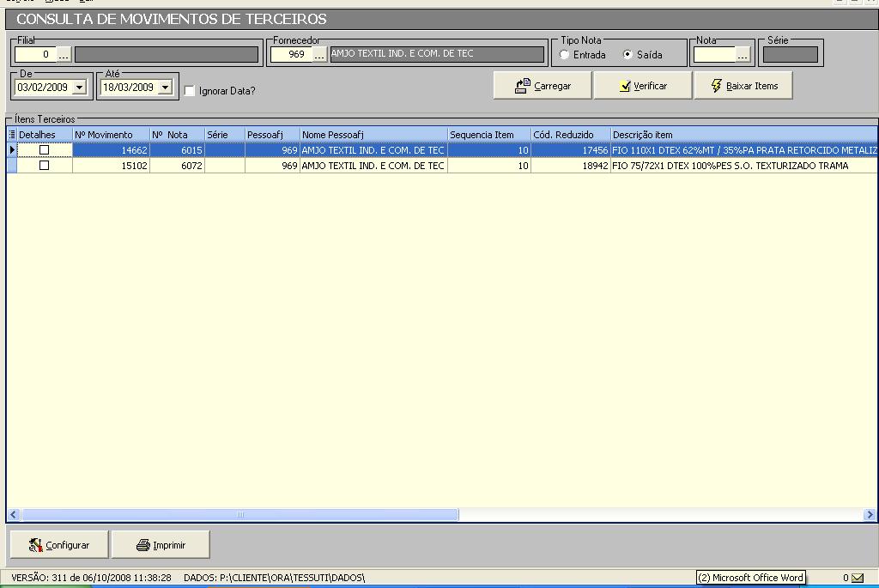Viewport: 879px width, 588px height.
Task: Open Configurar settings
Action: 59,545
